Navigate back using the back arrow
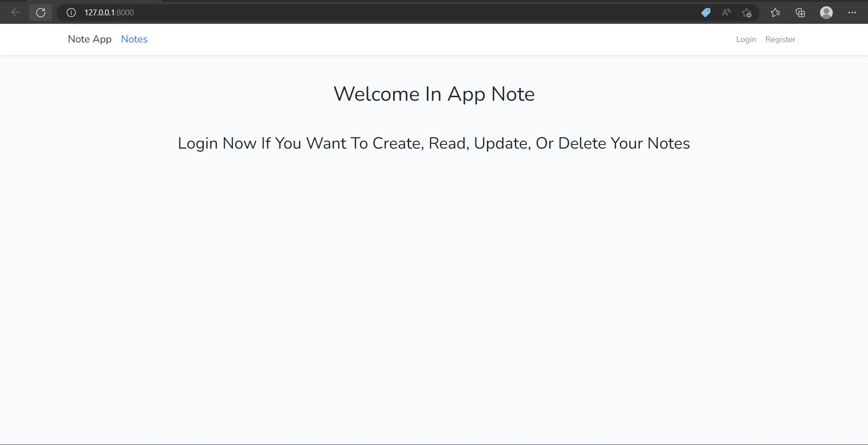 pos(16,12)
